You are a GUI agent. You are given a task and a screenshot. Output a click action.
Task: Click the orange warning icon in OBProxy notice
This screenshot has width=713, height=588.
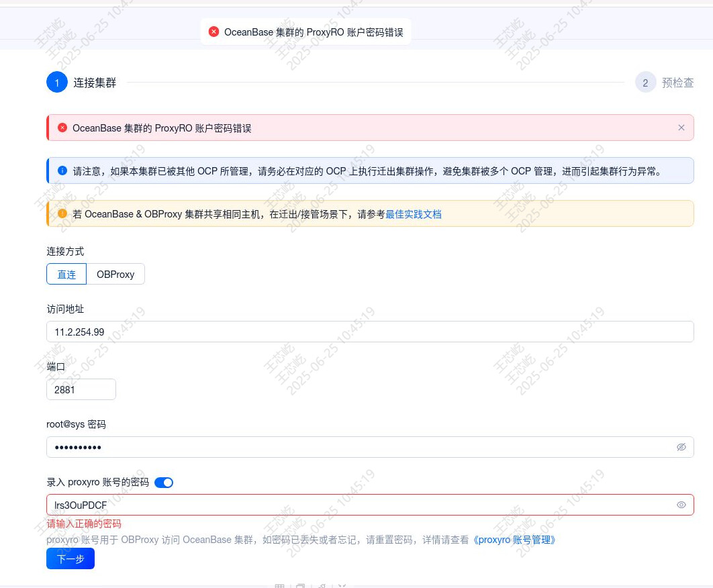(62, 213)
